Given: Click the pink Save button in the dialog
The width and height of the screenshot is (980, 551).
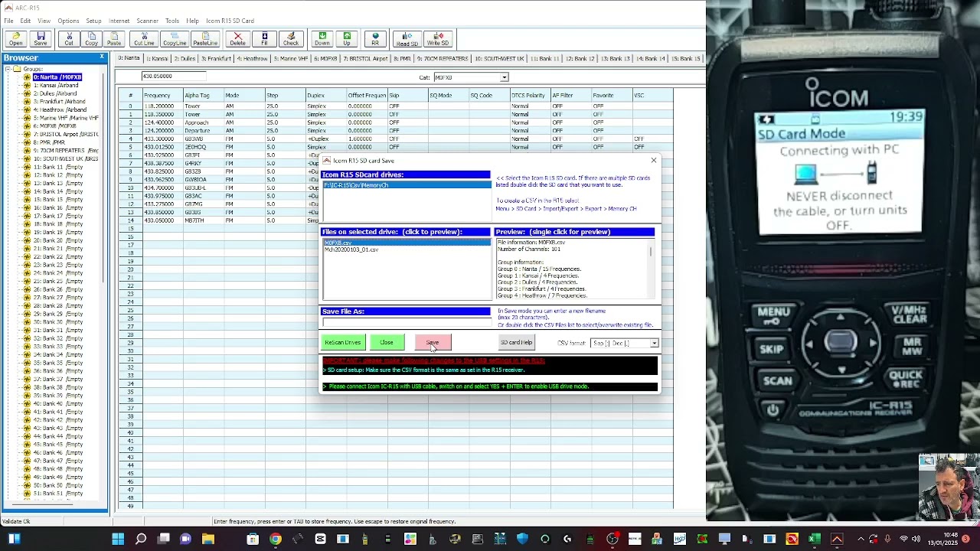Looking at the screenshot, I should click(x=433, y=342).
